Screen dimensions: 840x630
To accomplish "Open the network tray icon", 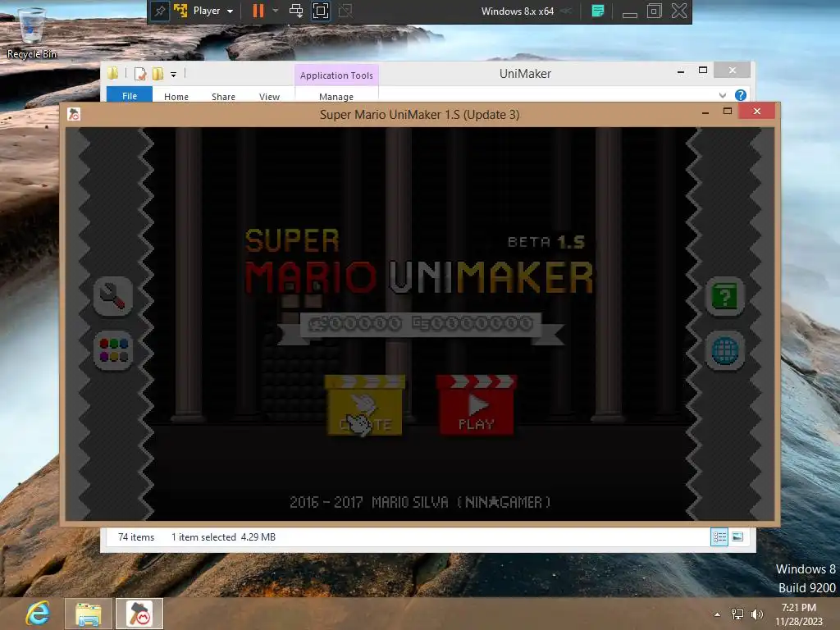I will 737,614.
